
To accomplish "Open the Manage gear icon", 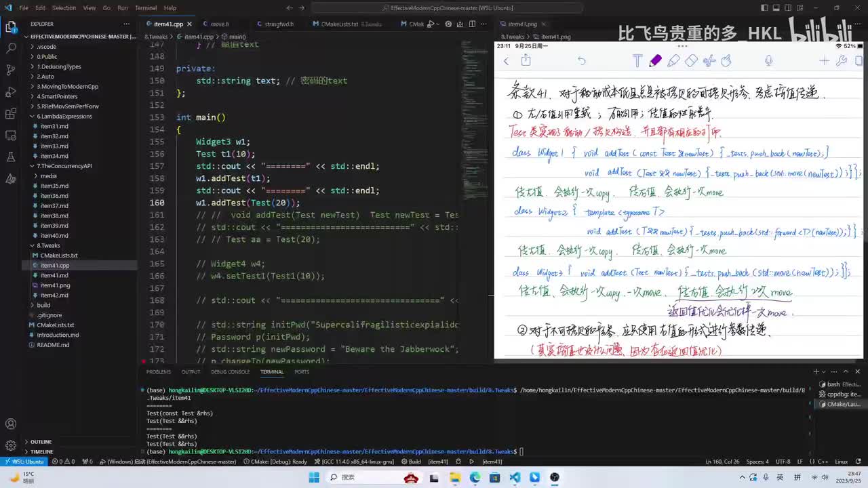I will [x=11, y=445].
